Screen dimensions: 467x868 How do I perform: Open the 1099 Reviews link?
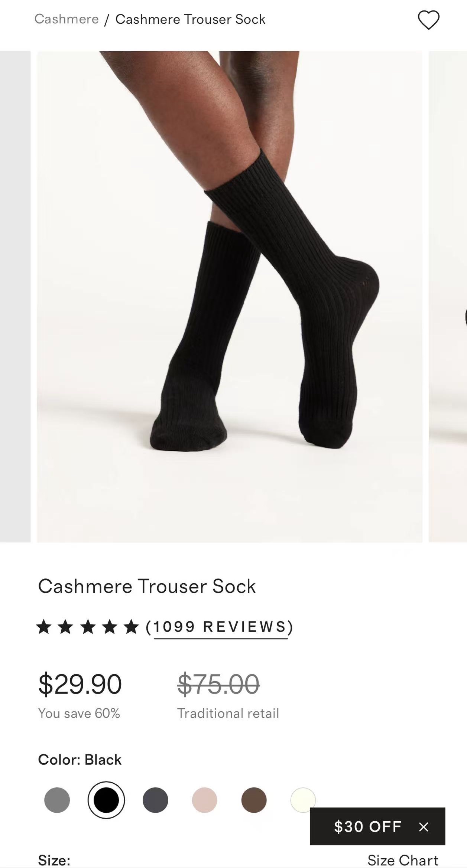(221, 627)
